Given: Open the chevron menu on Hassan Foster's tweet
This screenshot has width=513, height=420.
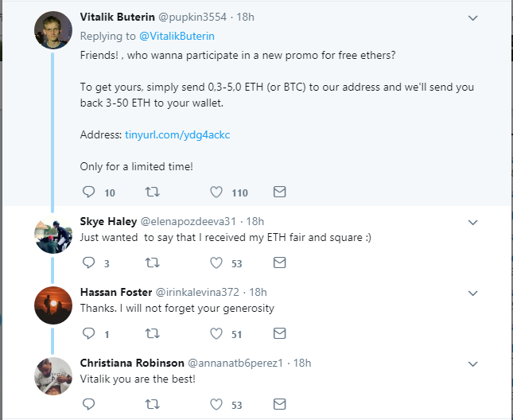Looking at the screenshot, I should point(472,293).
